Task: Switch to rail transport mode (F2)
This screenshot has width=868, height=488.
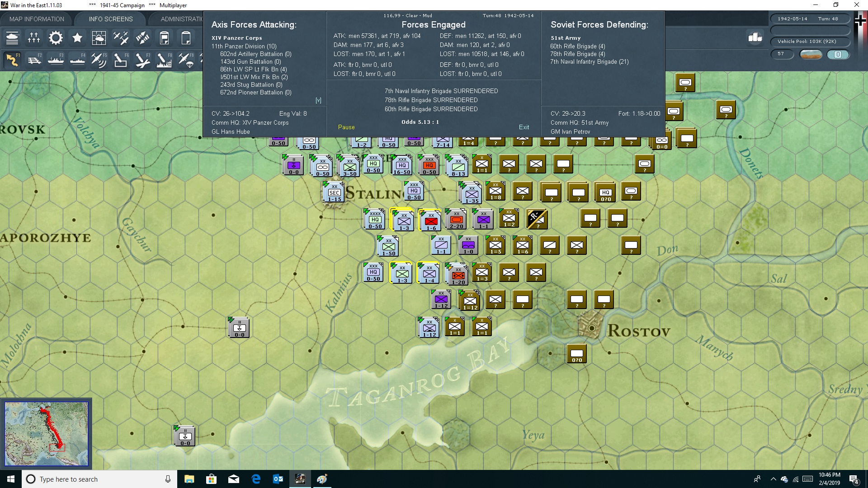Action: [35, 60]
